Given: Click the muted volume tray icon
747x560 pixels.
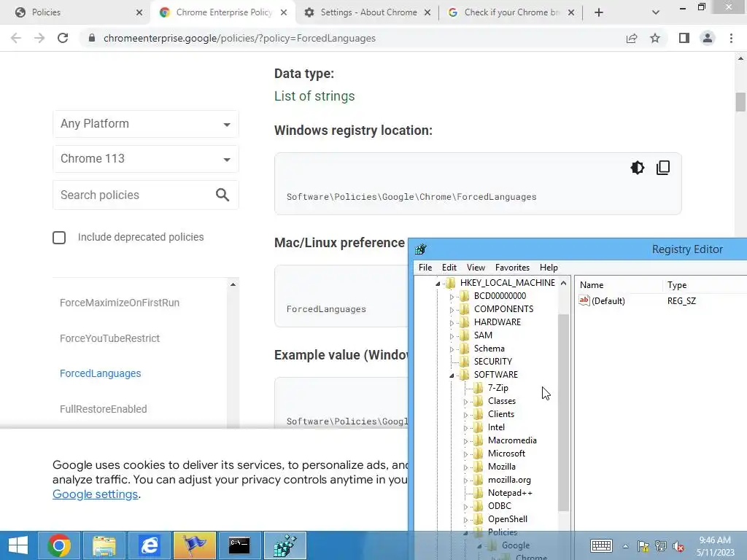Looking at the screenshot, I should click(x=678, y=546).
